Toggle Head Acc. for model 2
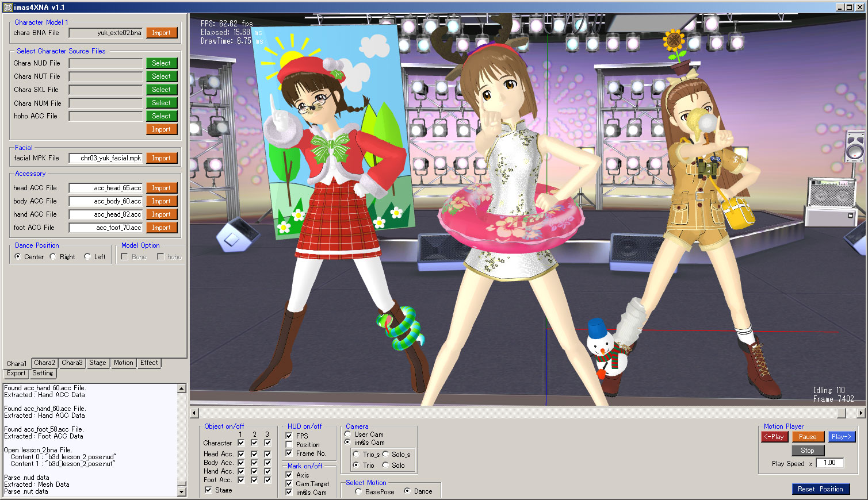The height and width of the screenshot is (500, 868). pos(254,454)
